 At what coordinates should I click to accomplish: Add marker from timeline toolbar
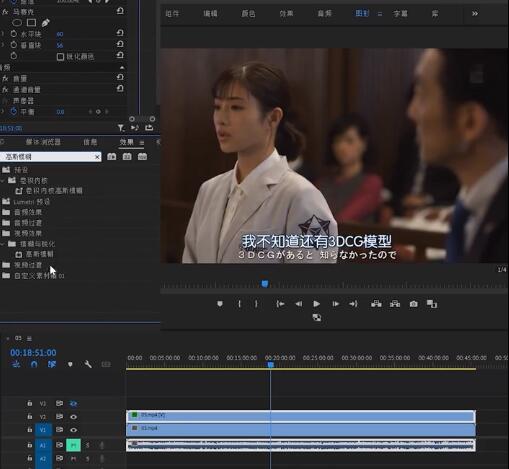[70, 364]
